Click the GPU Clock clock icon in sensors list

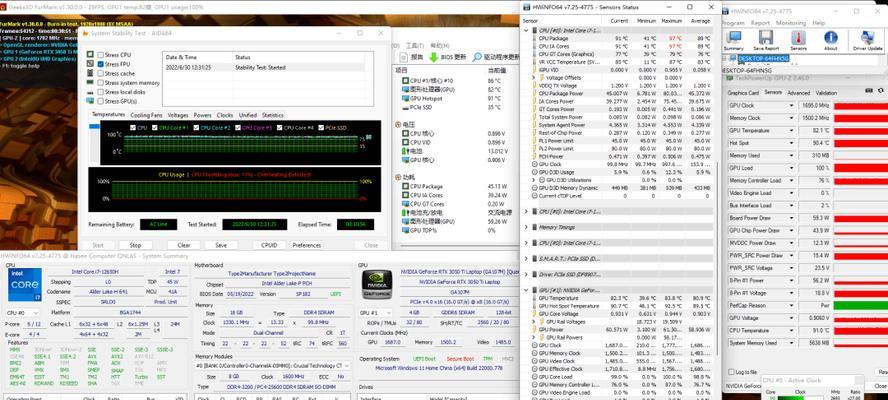coord(534,164)
